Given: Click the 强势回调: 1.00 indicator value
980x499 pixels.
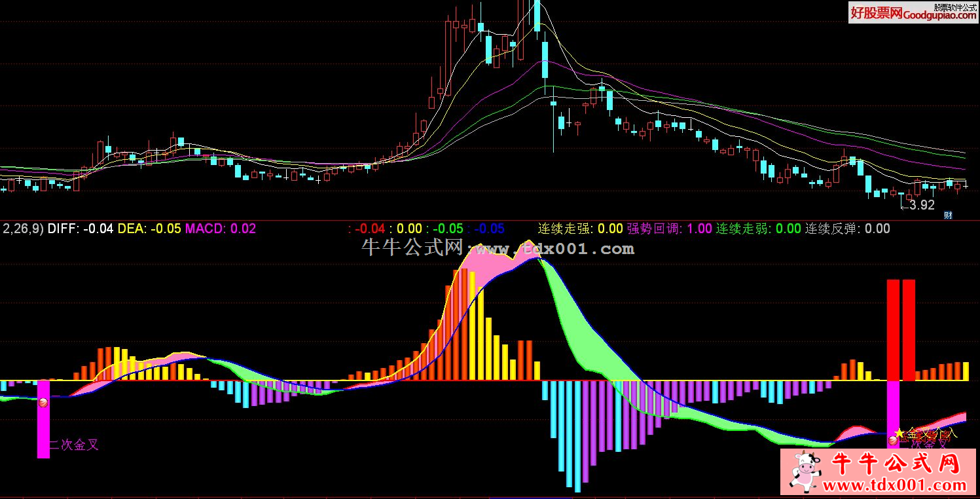Looking at the screenshot, I should coord(669,229).
